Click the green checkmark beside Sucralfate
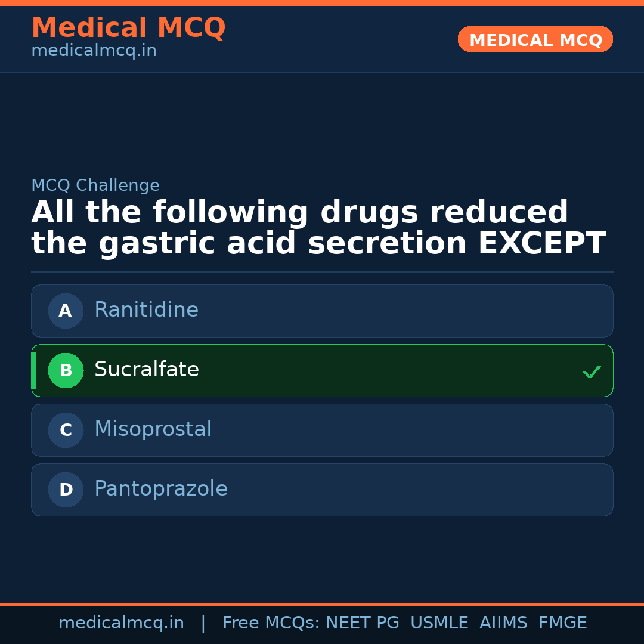644x644 pixels. (x=592, y=371)
